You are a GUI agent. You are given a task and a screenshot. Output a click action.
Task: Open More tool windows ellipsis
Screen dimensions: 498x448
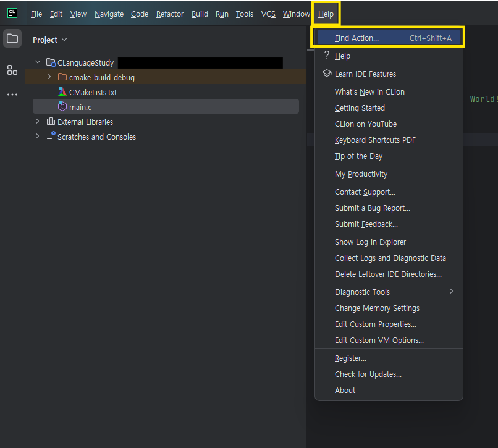pyautogui.click(x=12, y=95)
